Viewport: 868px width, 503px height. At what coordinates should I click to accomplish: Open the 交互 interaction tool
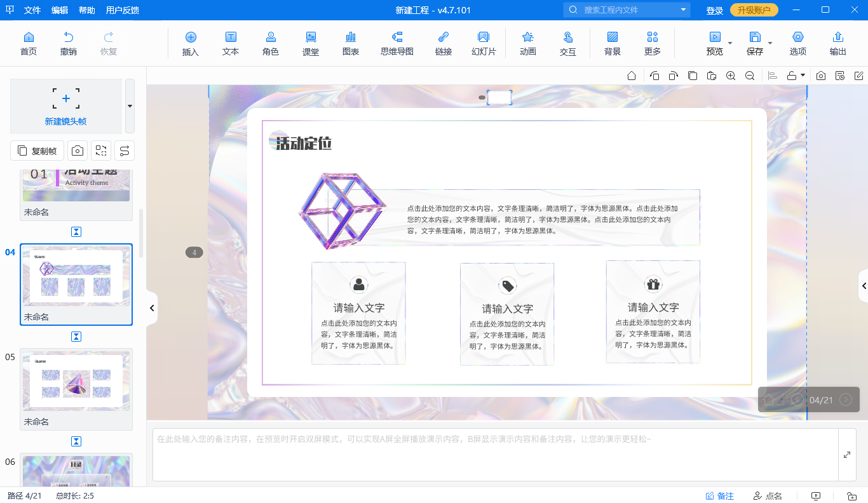[568, 44]
